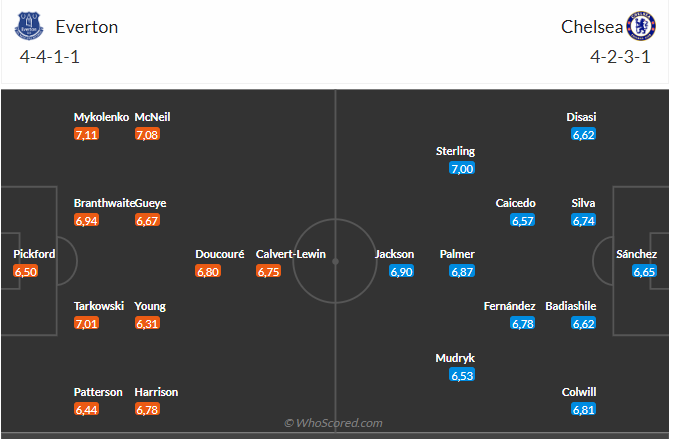Open the Everton team name link

[87, 27]
